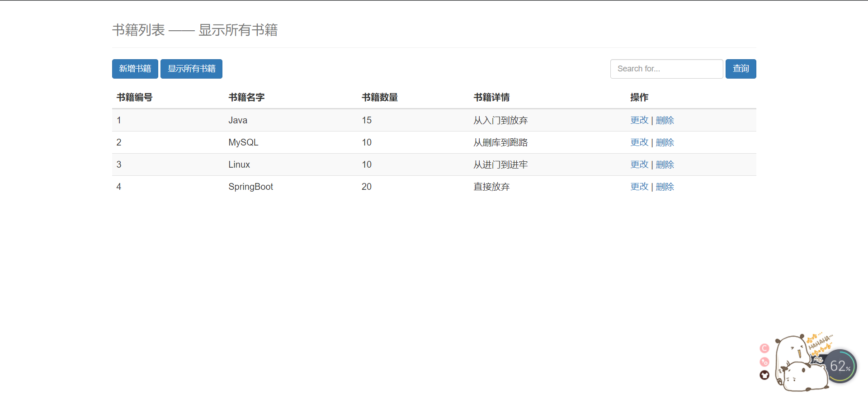
Task: Click the quantity "15" in Java row
Action: (367, 120)
